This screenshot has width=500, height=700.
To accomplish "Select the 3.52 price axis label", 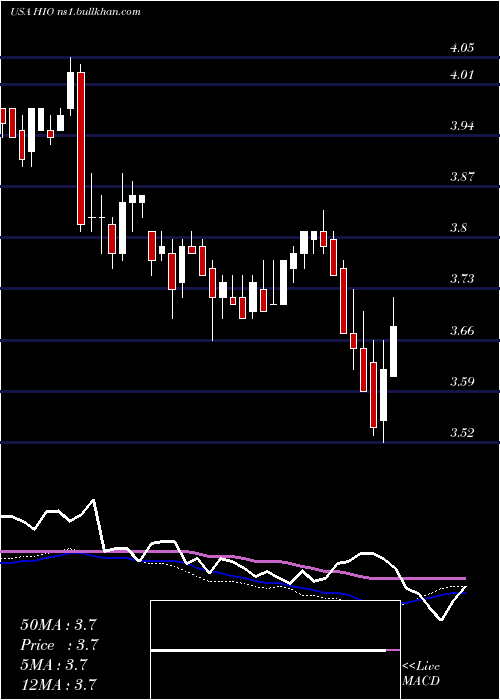I will point(462,433).
